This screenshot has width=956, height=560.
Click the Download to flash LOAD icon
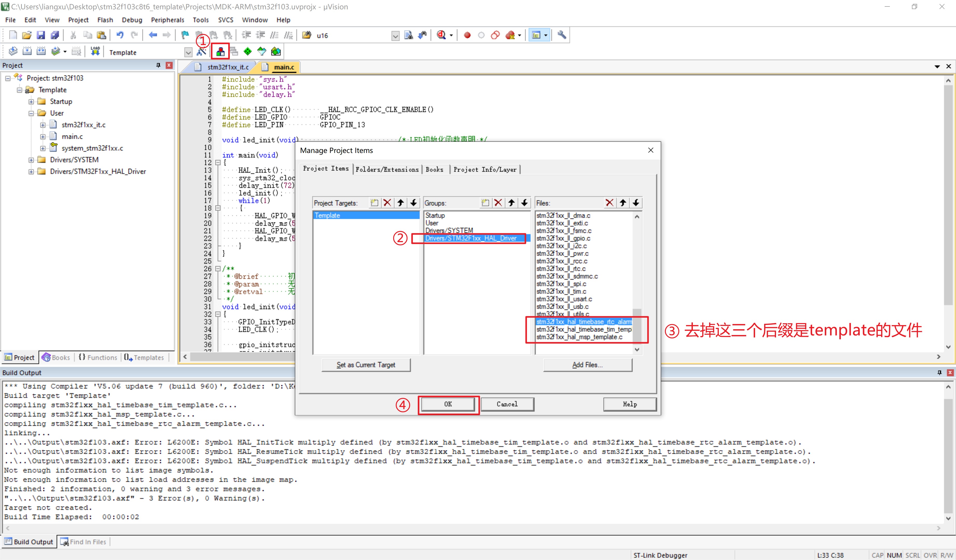pyautogui.click(x=95, y=51)
